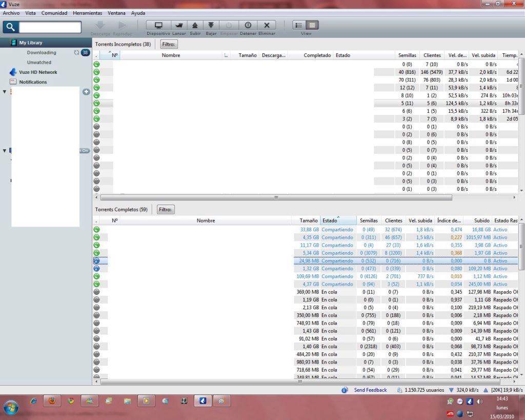Image resolution: width=525 pixels, height=420 pixels.
Task: Open the Herramientas menu
Action: click(x=87, y=13)
